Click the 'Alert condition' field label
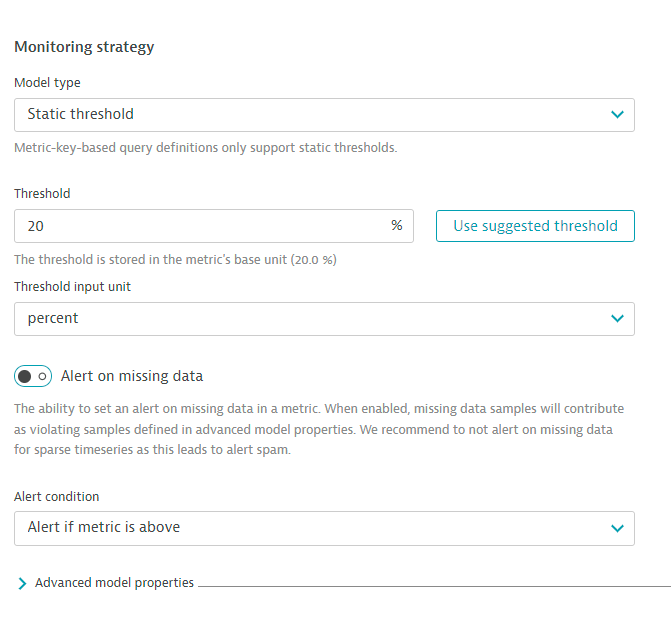The width and height of the screenshot is (671, 619). [x=57, y=496]
